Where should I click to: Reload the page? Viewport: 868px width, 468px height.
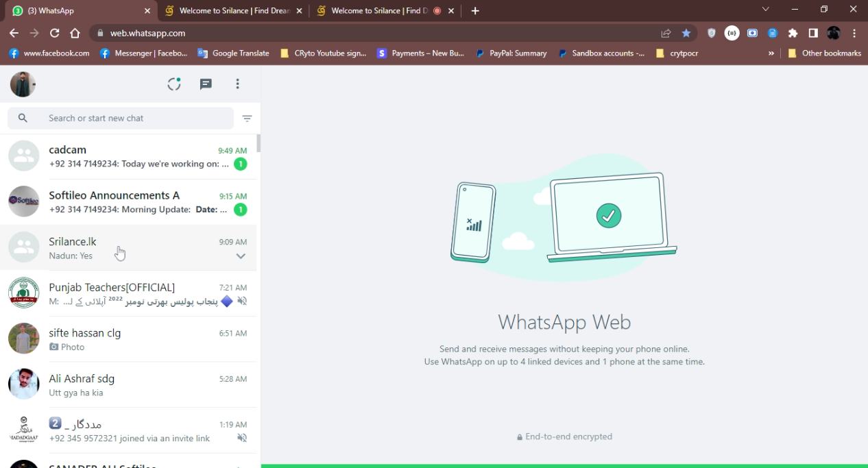(x=55, y=33)
